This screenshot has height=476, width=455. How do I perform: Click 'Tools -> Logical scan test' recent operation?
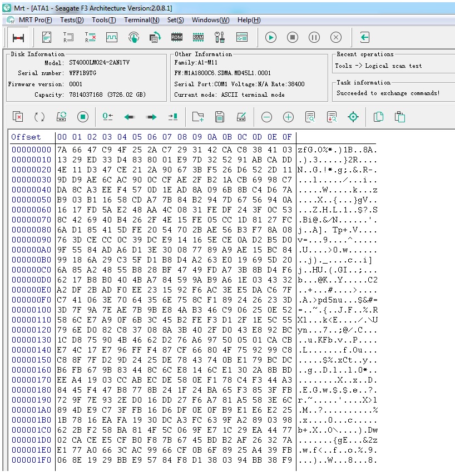click(378, 66)
